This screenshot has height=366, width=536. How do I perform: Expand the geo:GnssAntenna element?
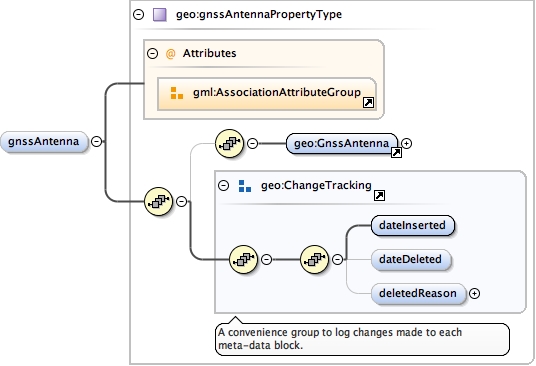(x=406, y=144)
